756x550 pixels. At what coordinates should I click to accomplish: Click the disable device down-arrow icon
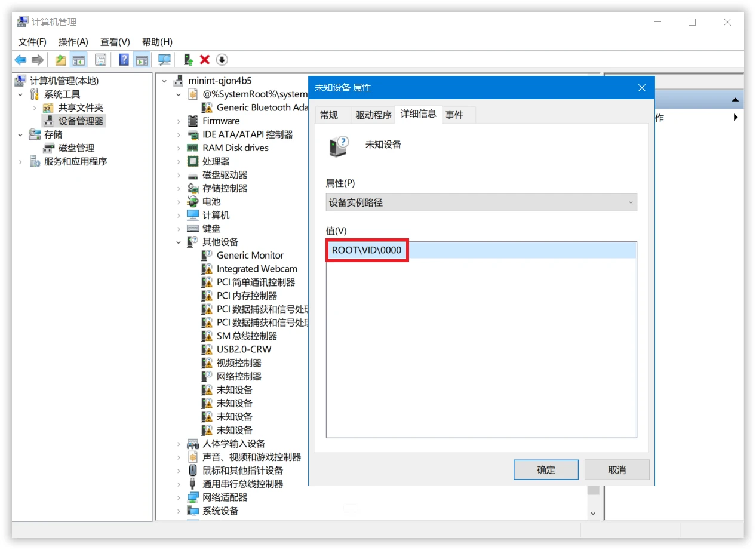(x=222, y=59)
